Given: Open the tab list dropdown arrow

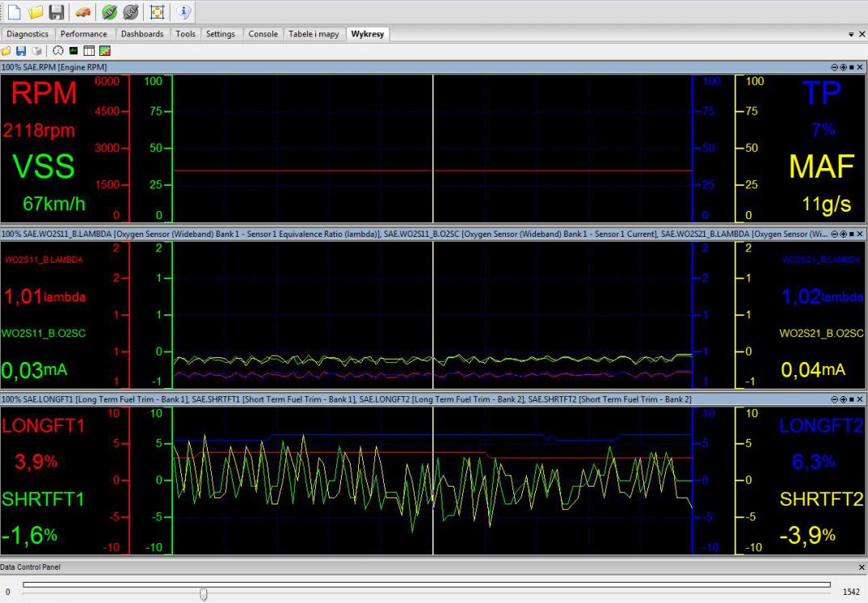Looking at the screenshot, I should pyautogui.click(x=850, y=35).
